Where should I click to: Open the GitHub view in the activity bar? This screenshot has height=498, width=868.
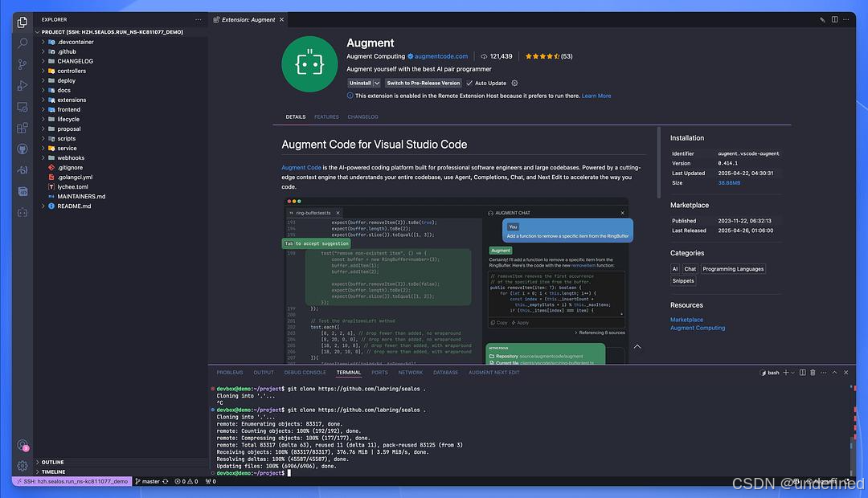coord(23,149)
